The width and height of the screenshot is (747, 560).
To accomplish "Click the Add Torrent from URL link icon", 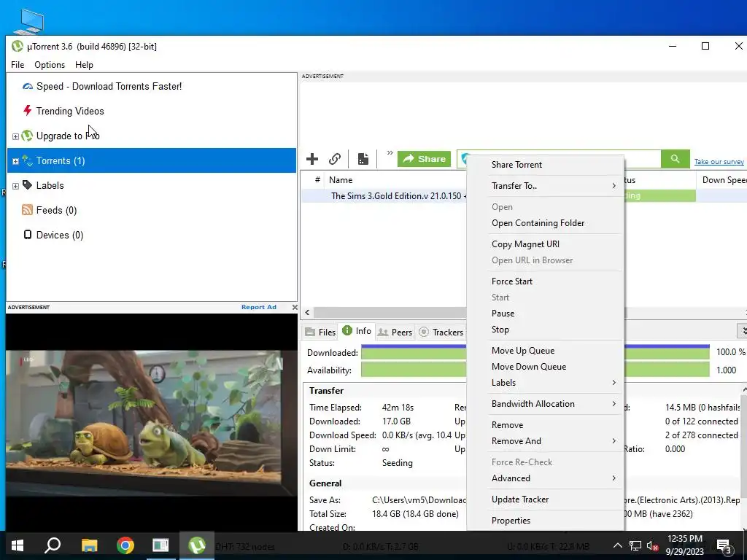I will point(335,159).
